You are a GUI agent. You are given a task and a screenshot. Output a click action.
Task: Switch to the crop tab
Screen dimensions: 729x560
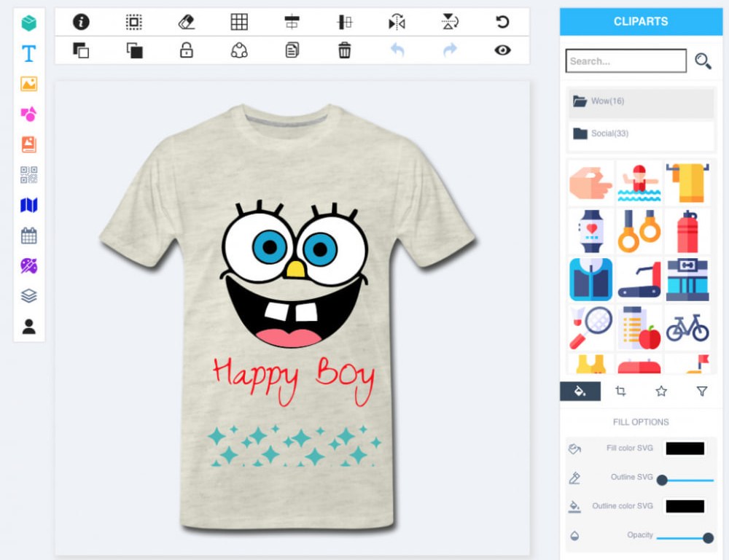click(x=620, y=391)
